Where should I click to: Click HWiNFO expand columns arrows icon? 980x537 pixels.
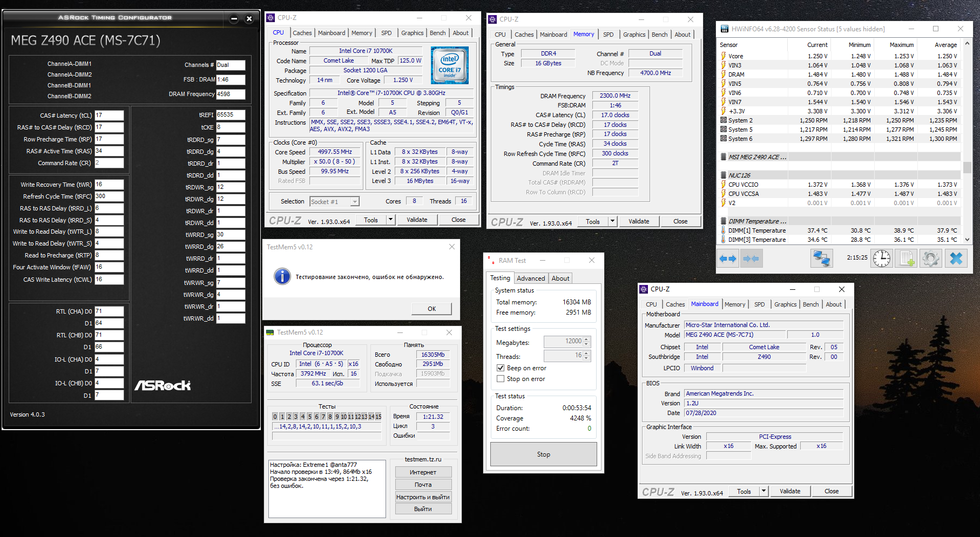click(728, 259)
